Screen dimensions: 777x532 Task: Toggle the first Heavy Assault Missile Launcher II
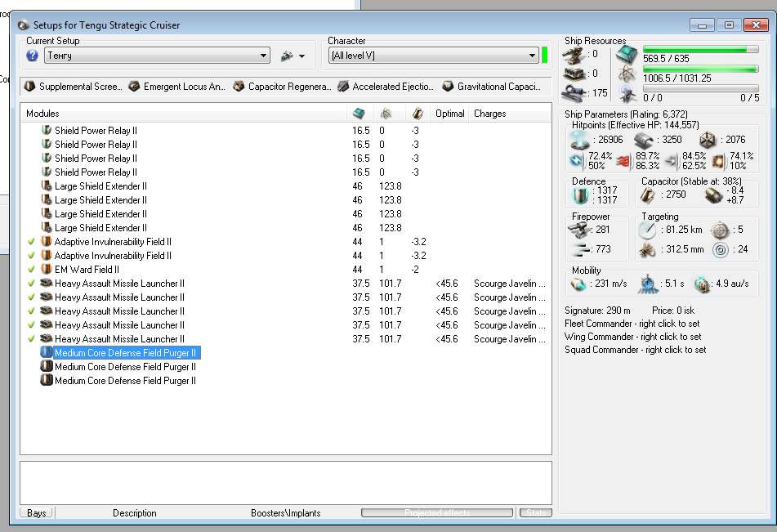point(32,284)
